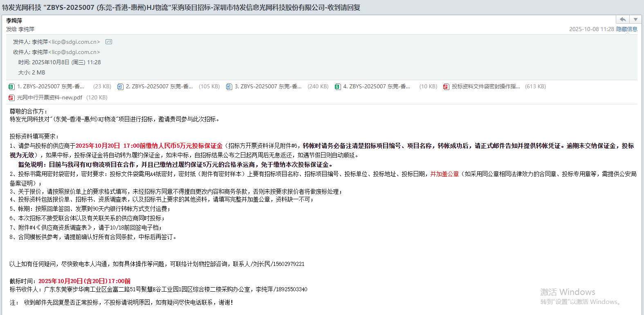Click the file name 光网中行开票资料-new.pdf
The width and height of the screenshot is (644, 315).
tap(49, 98)
